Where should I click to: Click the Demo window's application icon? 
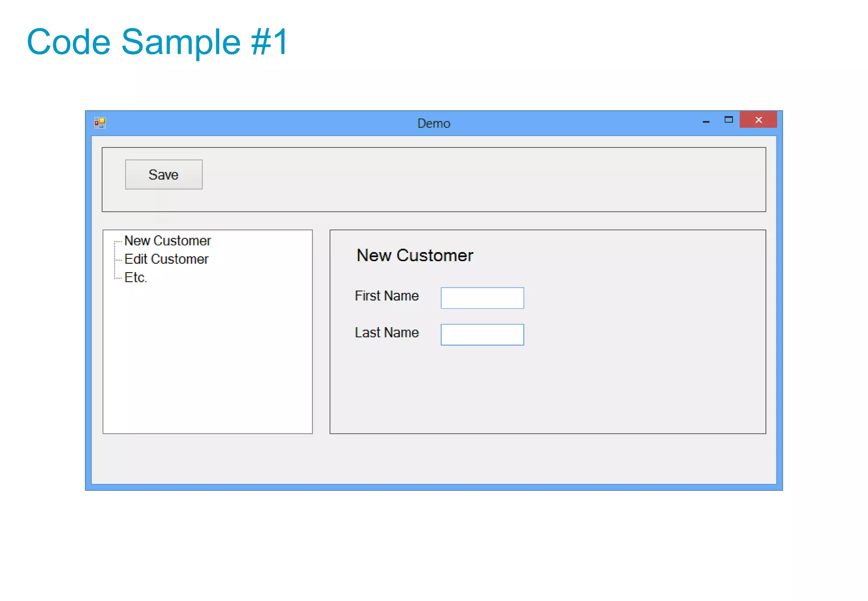pyautogui.click(x=100, y=123)
